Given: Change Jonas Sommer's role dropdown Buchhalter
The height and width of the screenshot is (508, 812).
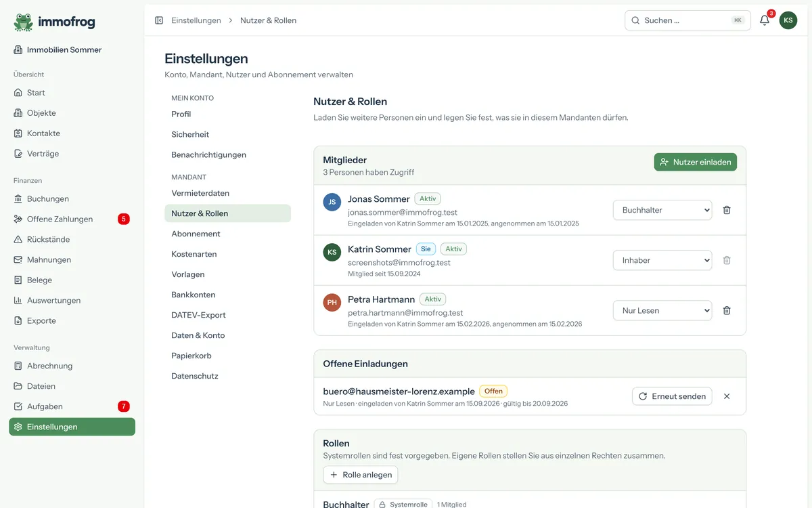Looking at the screenshot, I should tap(662, 210).
